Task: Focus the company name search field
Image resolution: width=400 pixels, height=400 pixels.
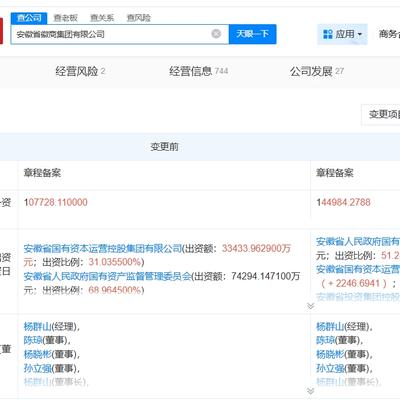Action: (120, 34)
